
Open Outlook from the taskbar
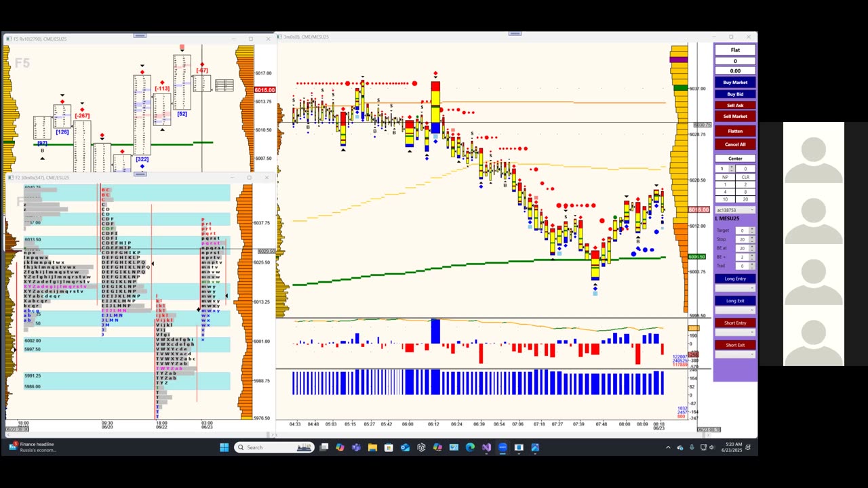[405, 447]
